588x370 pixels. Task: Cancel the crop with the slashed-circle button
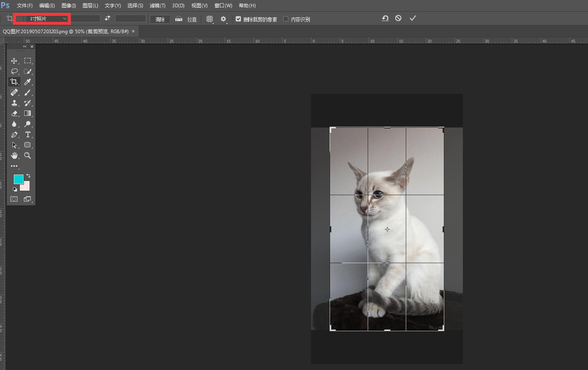(x=398, y=18)
